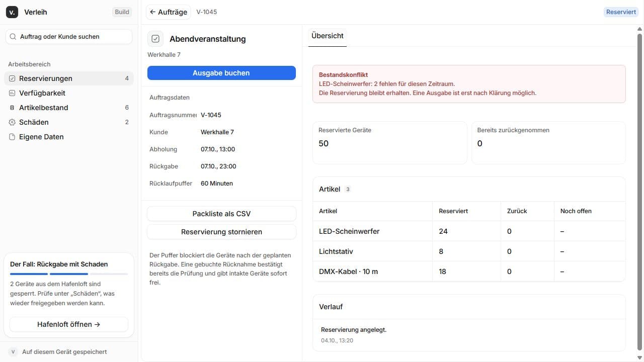Select the Lichtstativ table row
Viewport: 644px width, 362px height.
[x=469, y=251]
